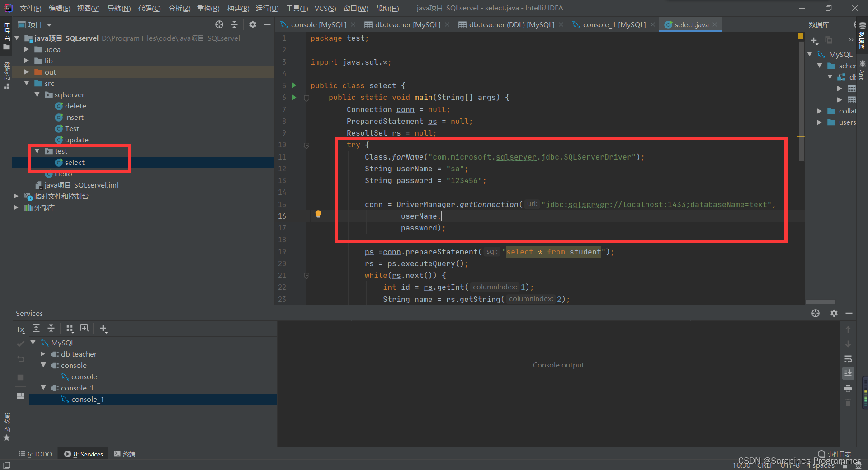Close the select.java editor tab
Screen dimensions: 868x470
[715, 25]
